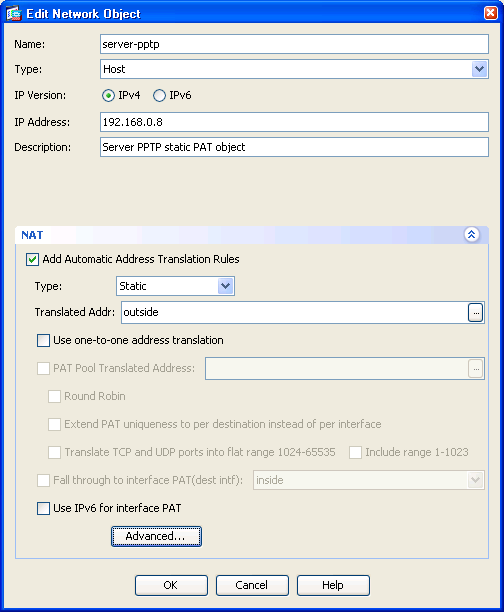Viewport: 504px width, 612px height.
Task: Close the Edit Network Object dialog
Action: pyautogui.click(x=490, y=13)
